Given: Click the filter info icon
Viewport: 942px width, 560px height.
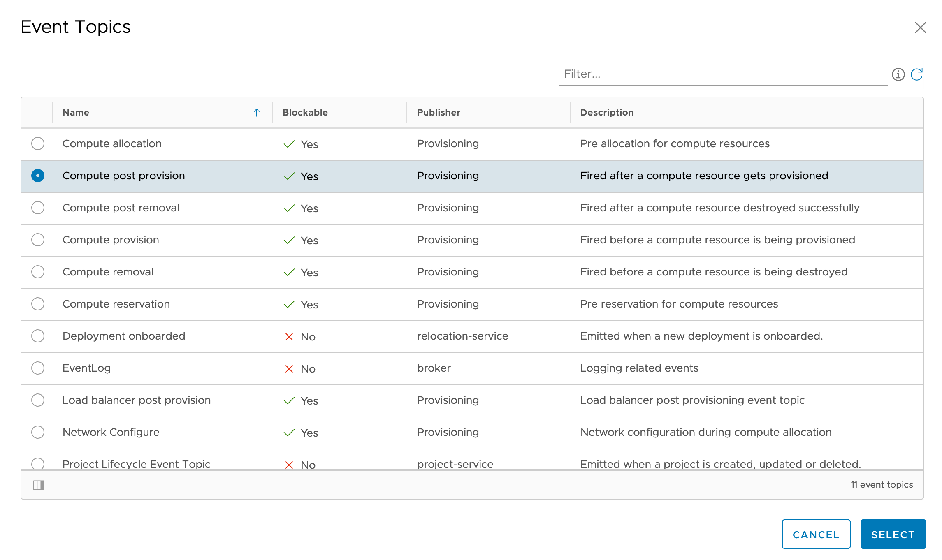Looking at the screenshot, I should click(898, 74).
